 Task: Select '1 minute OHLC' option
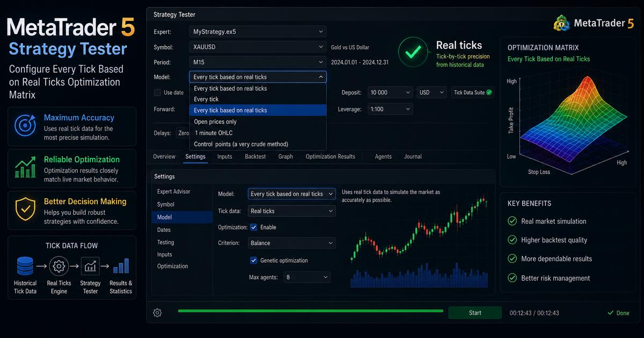(258, 133)
